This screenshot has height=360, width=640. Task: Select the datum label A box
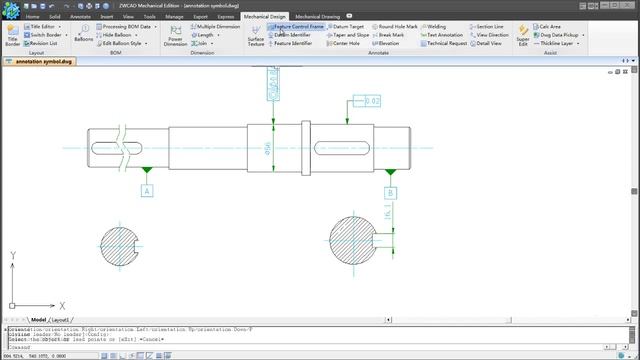click(147, 191)
